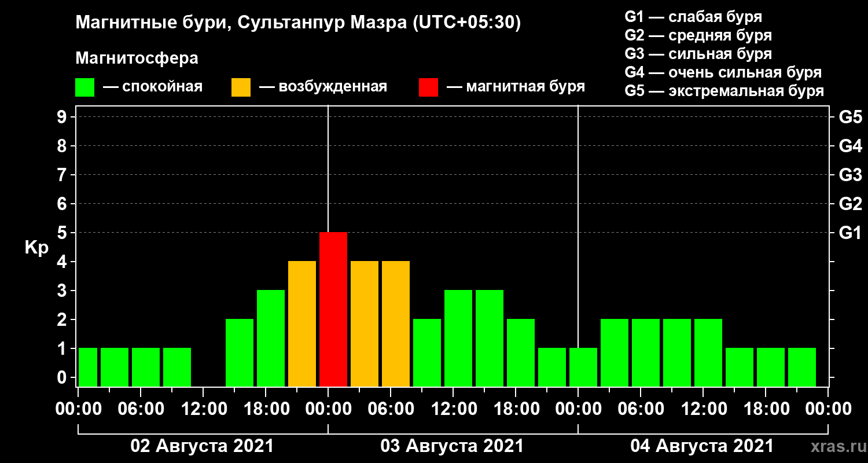Click the 'G1' label on the right axis

850,233
